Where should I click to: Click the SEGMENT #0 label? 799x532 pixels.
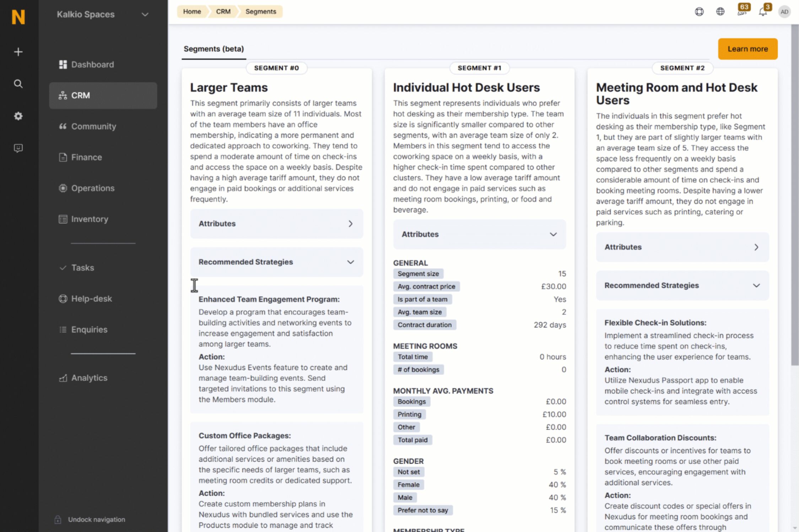tap(276, 68)
